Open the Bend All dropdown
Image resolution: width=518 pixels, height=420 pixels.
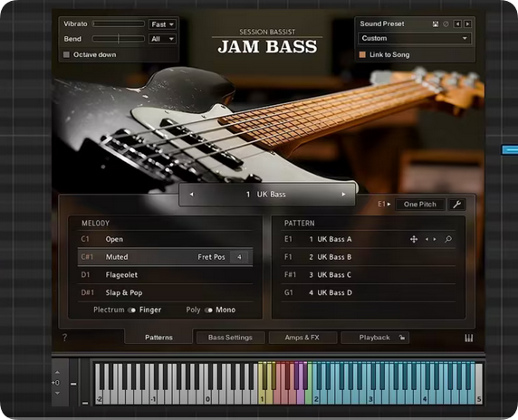162,39
